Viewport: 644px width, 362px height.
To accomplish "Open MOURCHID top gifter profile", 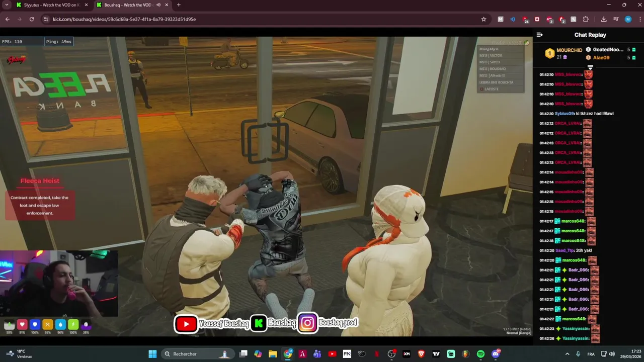I will [564, 53].
